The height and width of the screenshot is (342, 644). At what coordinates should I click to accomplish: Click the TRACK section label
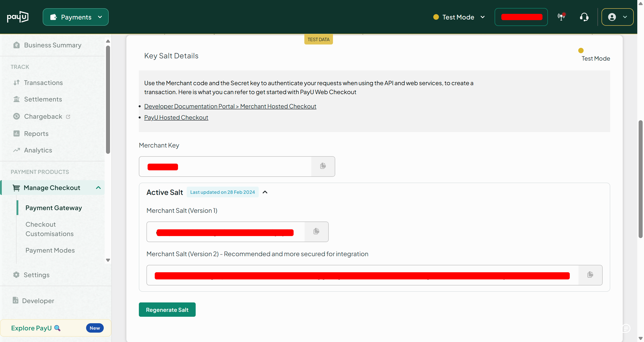pyautogui.click(x=20, y=67)
